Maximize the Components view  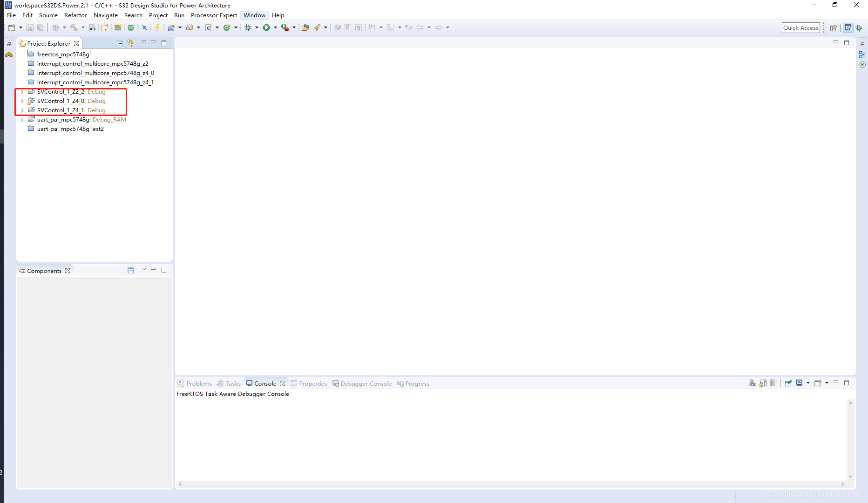click(164, 270)
